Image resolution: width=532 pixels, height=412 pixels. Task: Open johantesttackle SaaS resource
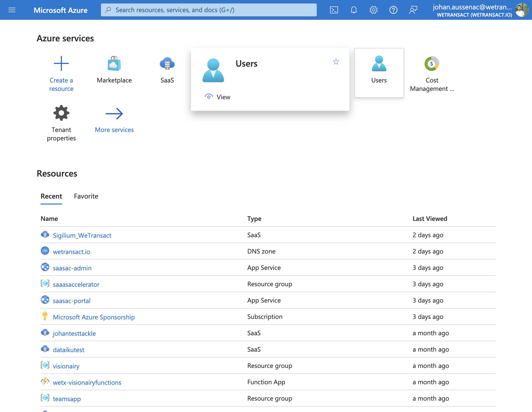(74, 333)
